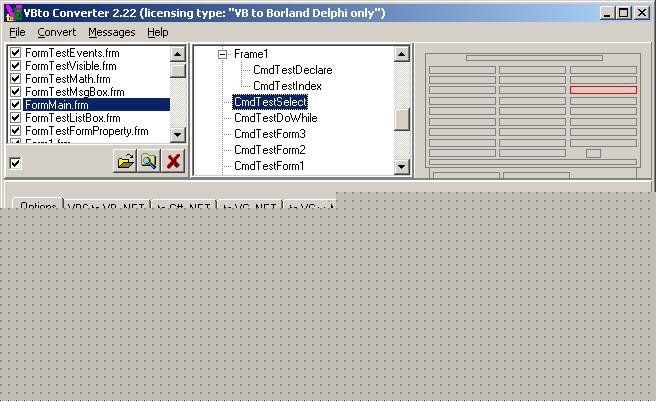Image resolution: width=656 pixels, height=401 pixels.
Task: Click the control tree scroll down arrow
Action: [x=401, y=167]
